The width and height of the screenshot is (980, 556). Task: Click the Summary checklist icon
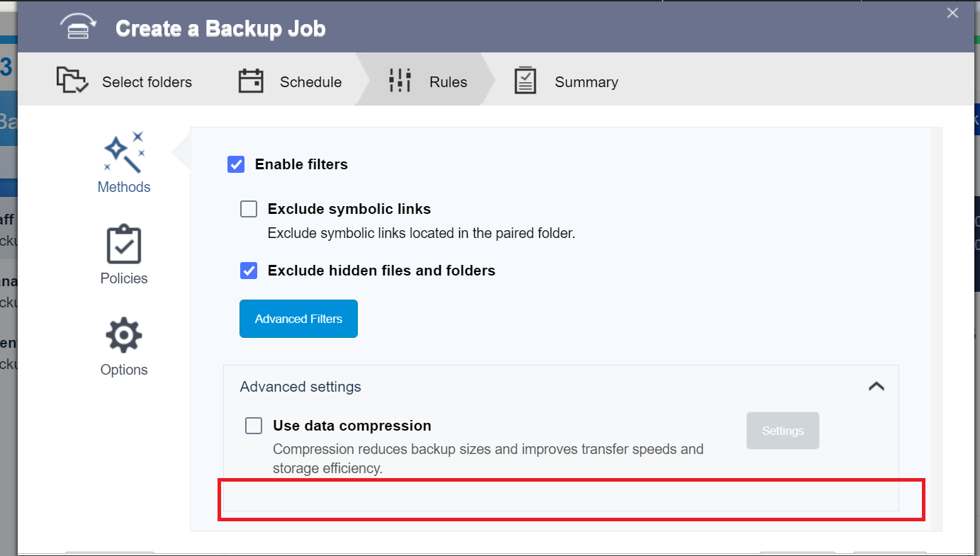(525, 81)
